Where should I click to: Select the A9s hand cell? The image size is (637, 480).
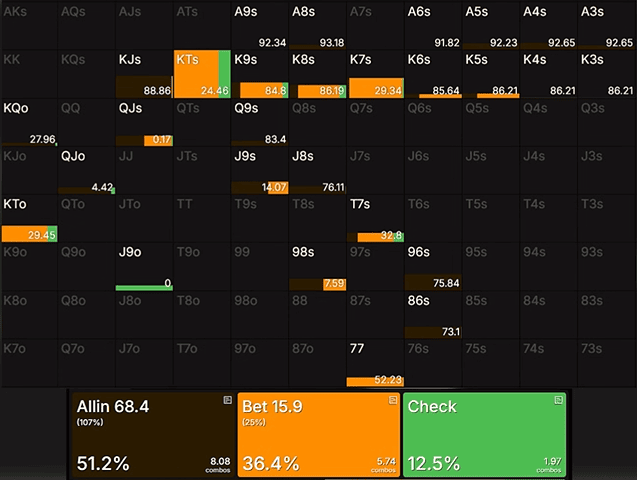click(260, 26)
